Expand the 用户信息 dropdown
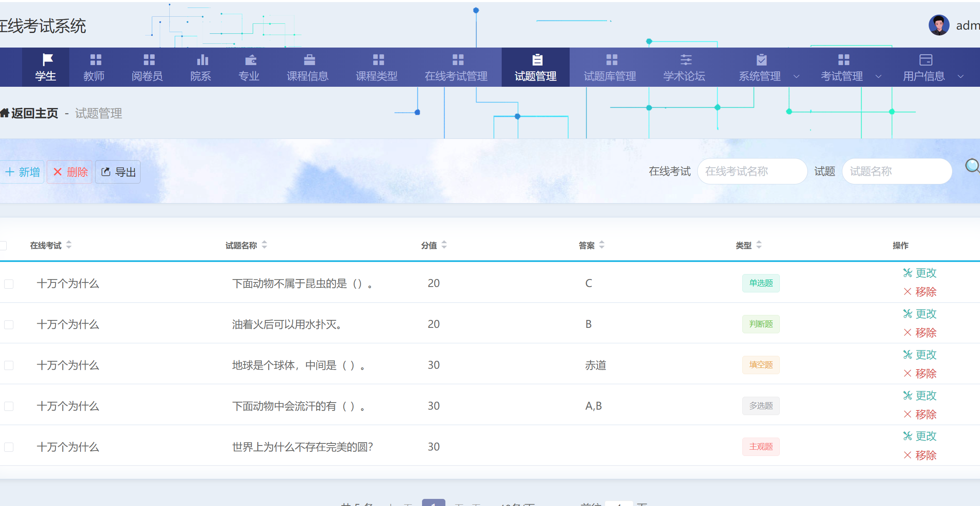 tap(961, 76)
